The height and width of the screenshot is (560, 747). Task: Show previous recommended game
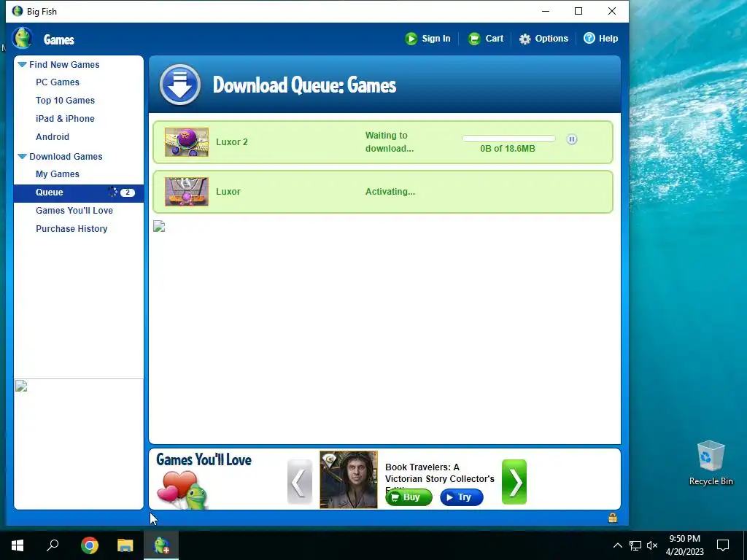[x=300, y=482]
